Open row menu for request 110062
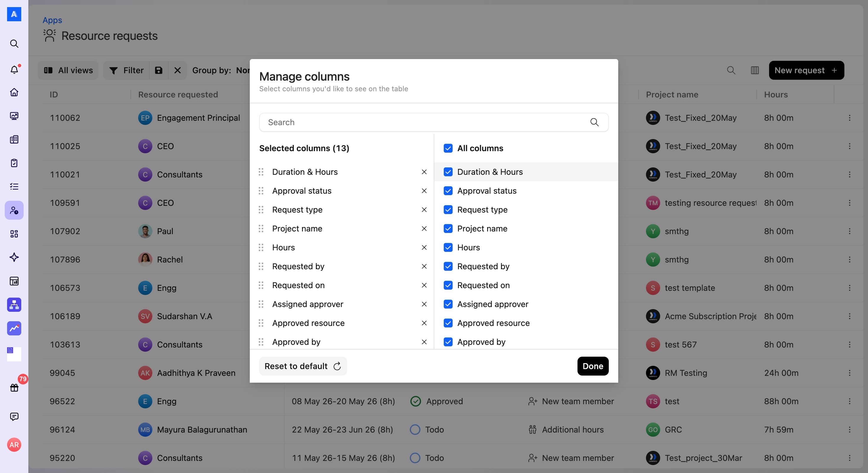The width and height of the screenshot is (868, 473). [x=849, y=118]
